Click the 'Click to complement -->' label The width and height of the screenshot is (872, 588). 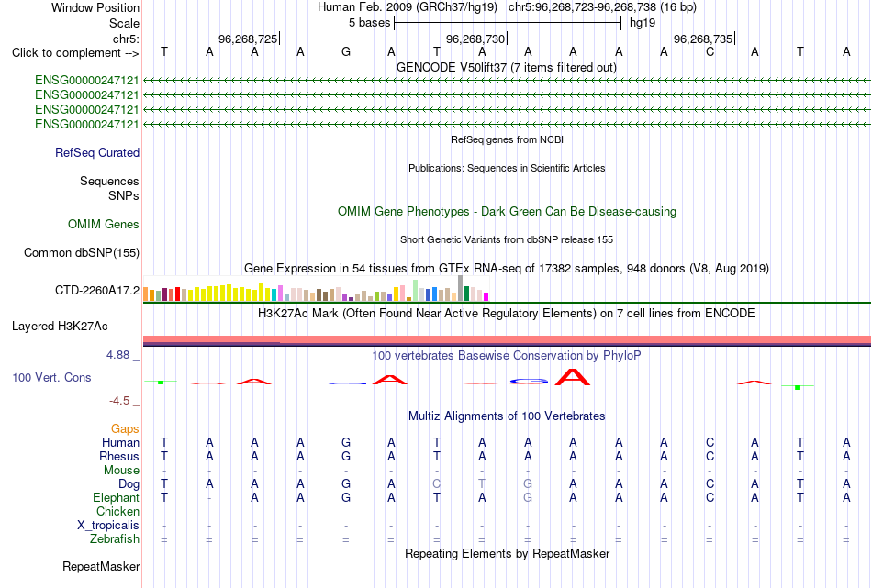[75, 53]
